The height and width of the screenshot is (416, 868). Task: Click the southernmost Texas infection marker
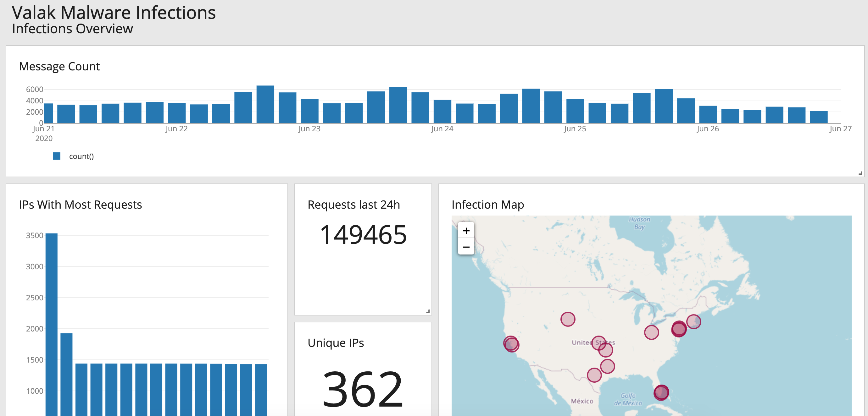point(594,375)
